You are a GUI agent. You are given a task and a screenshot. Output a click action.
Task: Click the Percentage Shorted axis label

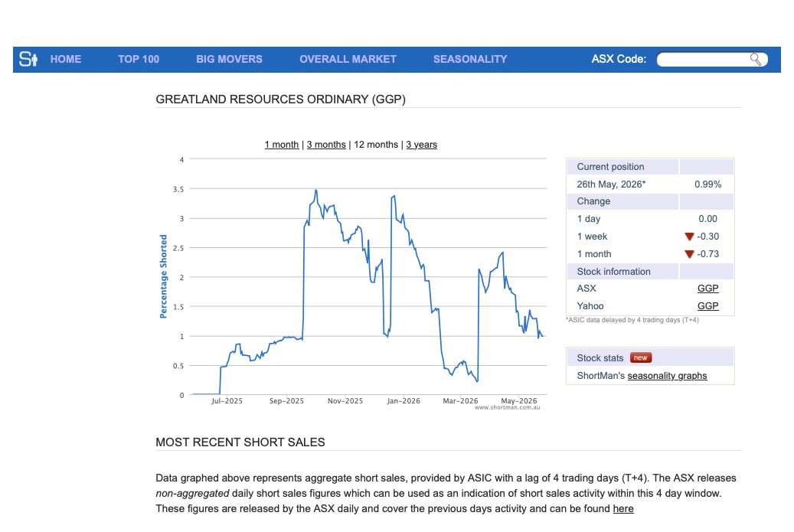[163, 276]
